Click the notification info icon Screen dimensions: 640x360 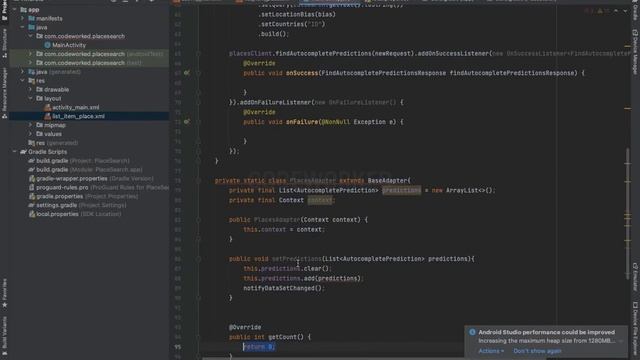(472, 332)
